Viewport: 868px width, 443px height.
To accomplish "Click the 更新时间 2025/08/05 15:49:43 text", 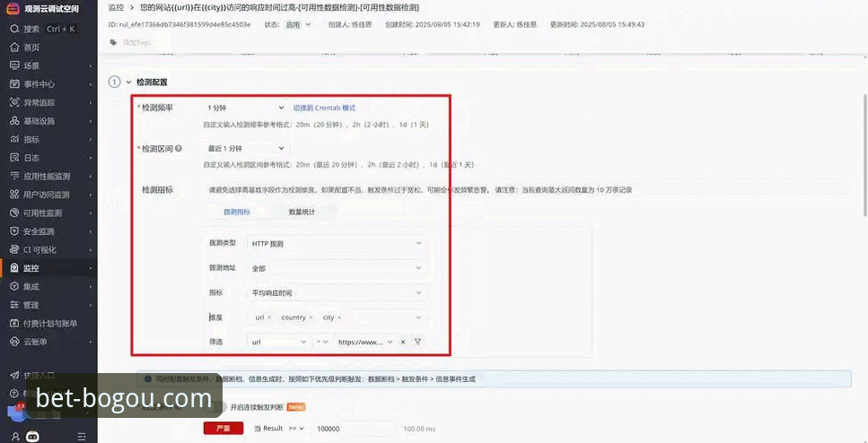I will click(597, 24).
